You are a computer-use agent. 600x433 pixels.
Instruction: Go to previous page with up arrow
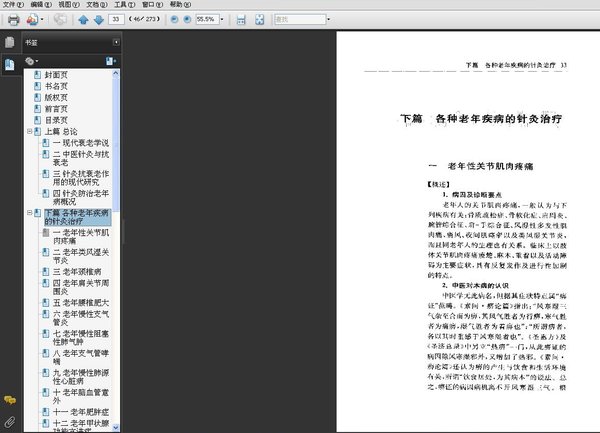pyautogui.click(x=83, y=19)
